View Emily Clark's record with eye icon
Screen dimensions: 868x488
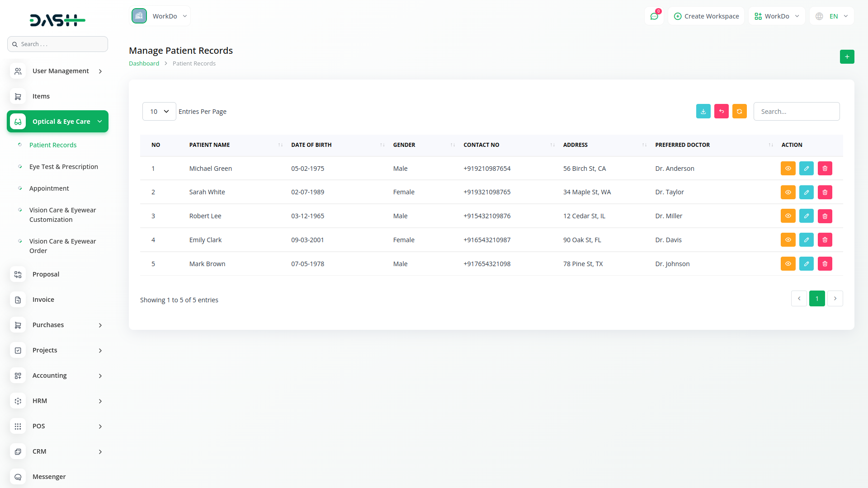coord(788,240)
